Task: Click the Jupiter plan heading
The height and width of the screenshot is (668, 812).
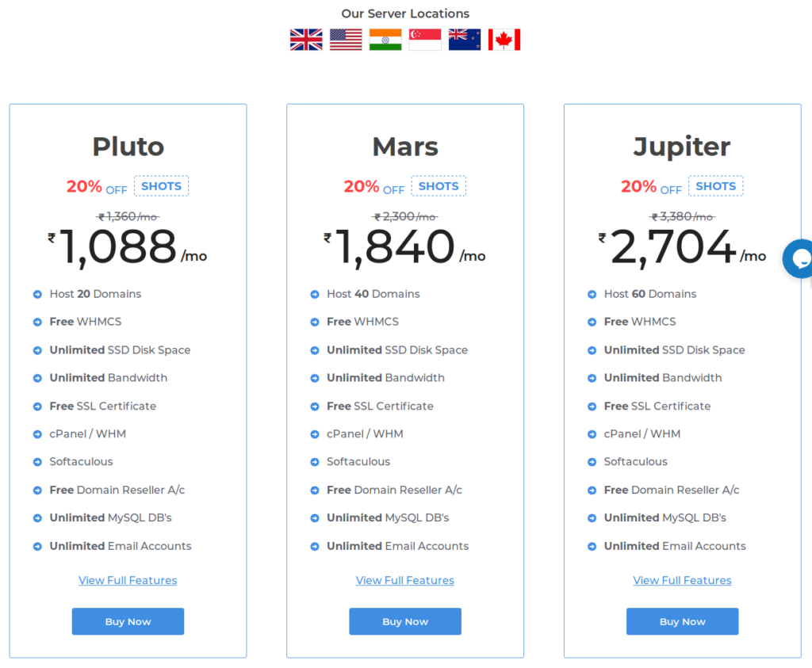Action: click(682, 147)
